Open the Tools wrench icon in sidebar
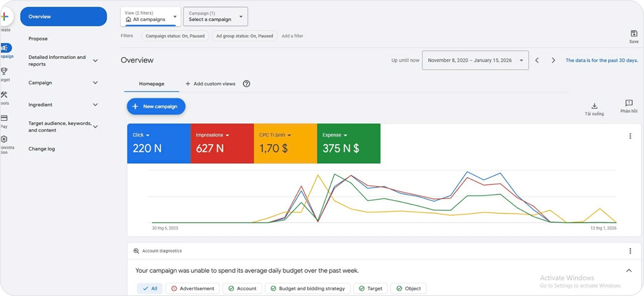The height and width of the screenshot is (296, 644). click(x=4, y=95)
